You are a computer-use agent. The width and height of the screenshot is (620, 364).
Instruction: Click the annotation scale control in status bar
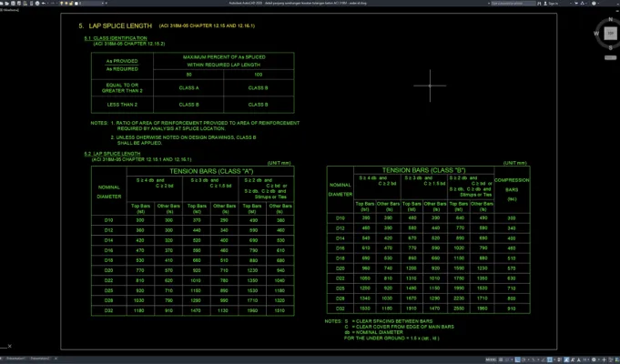coord(587,359)
